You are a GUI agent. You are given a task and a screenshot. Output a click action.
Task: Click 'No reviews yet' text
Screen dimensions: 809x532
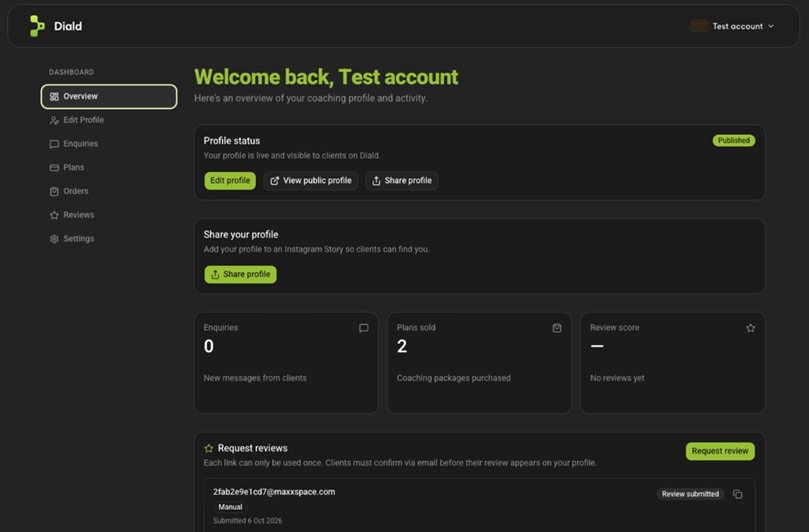click(617, 378)
